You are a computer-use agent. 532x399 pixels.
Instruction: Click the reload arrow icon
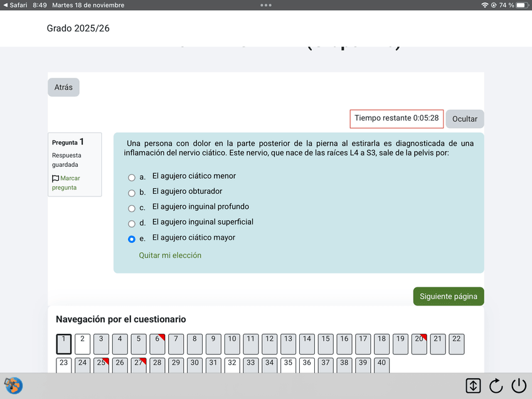(x=496, y=386)
